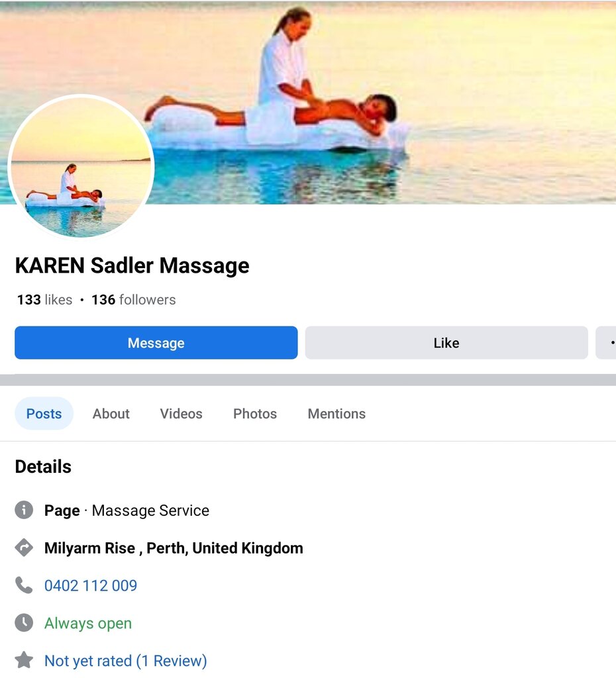Viewport: 616px width, 678px height.
Task: Click the clock icon beside Always open
Action: [x=24, y=622]
